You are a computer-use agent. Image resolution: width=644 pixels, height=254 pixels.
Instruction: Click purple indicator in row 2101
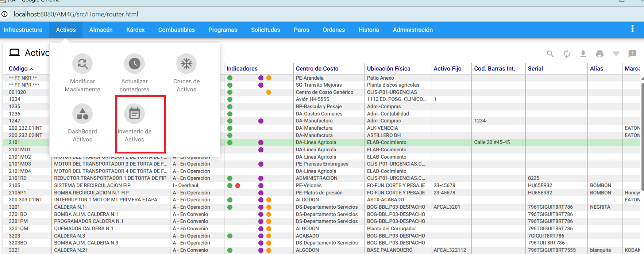click(261, 143)
